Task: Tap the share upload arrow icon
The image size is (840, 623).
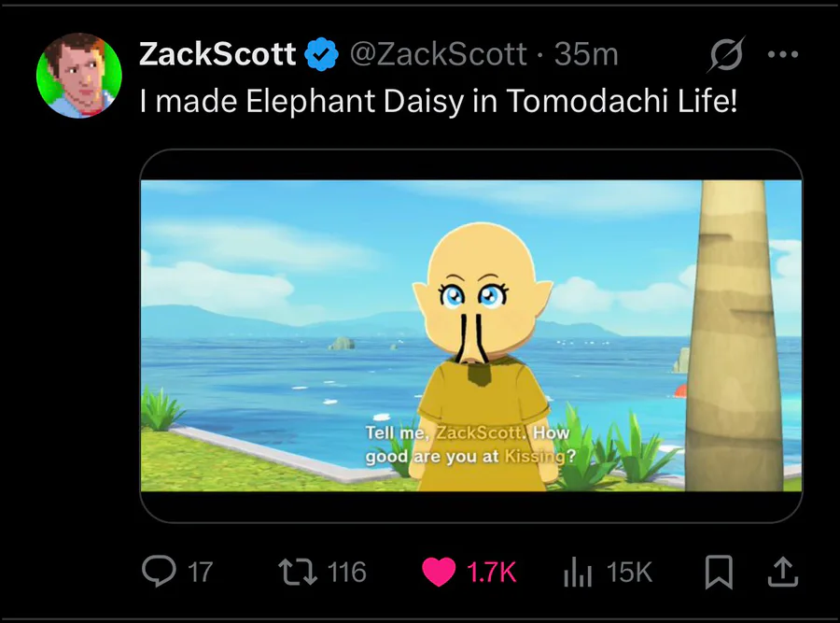Action: pos(782,572)
